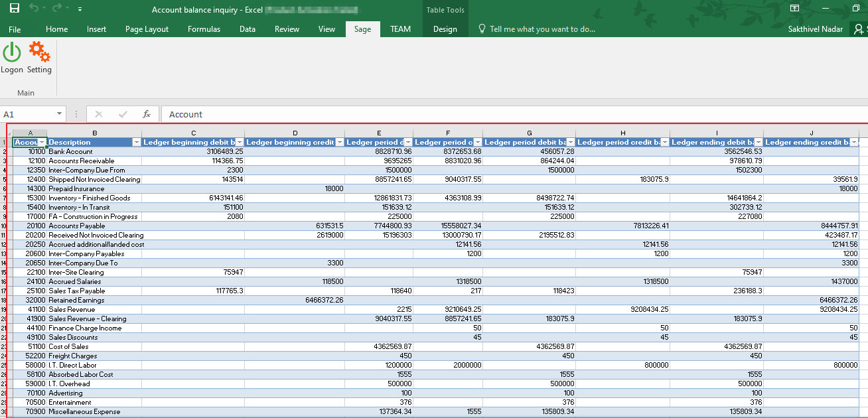Open the TEAM ribbon tab
This screenshot has width=868, height=418.
[x=400, y=29]
